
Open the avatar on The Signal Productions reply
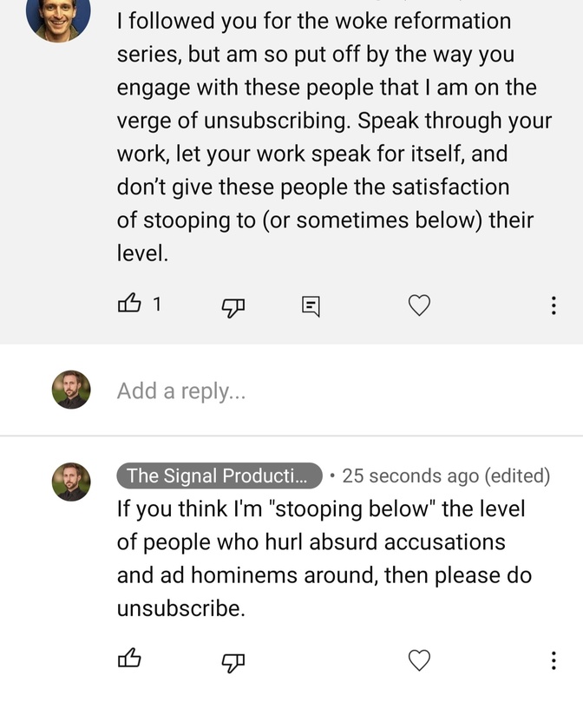(71, 482)
